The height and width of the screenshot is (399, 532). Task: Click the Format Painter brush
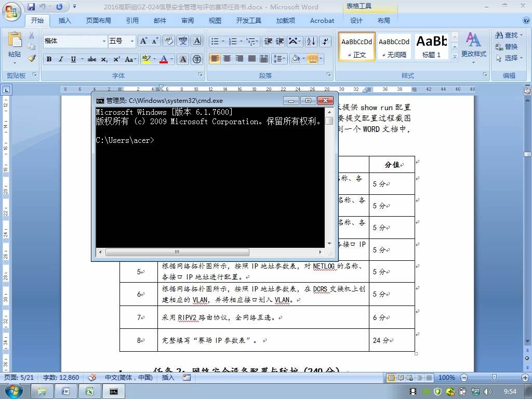click(x=32, y=58)
